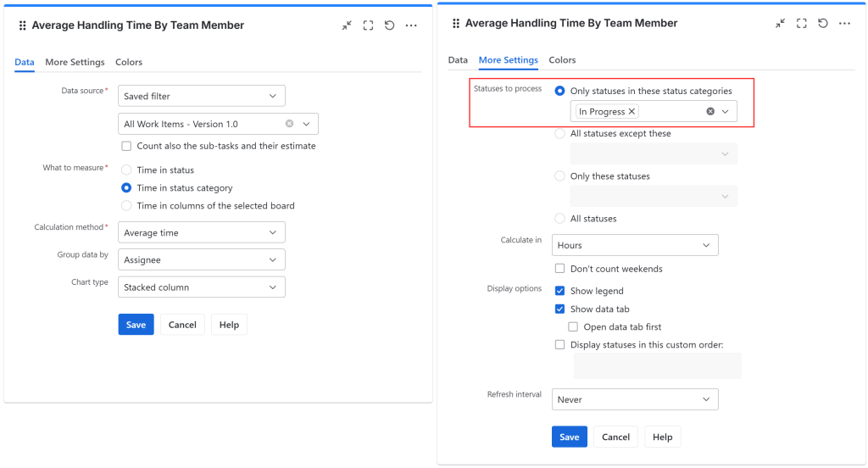Enable Don't count weekends checkbox
Viewport: 868px width, 468px height.
point(559,269)
